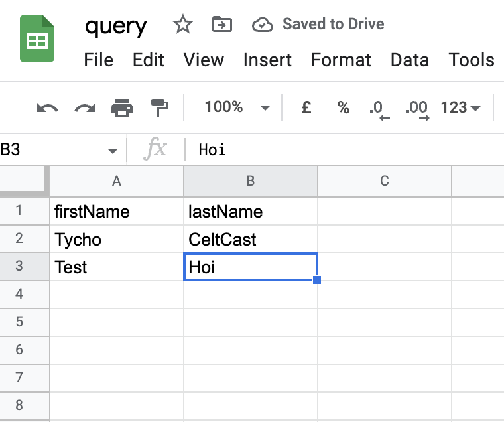Decrease decimal places
The image size is (504, 422).
tap(379, 110)
